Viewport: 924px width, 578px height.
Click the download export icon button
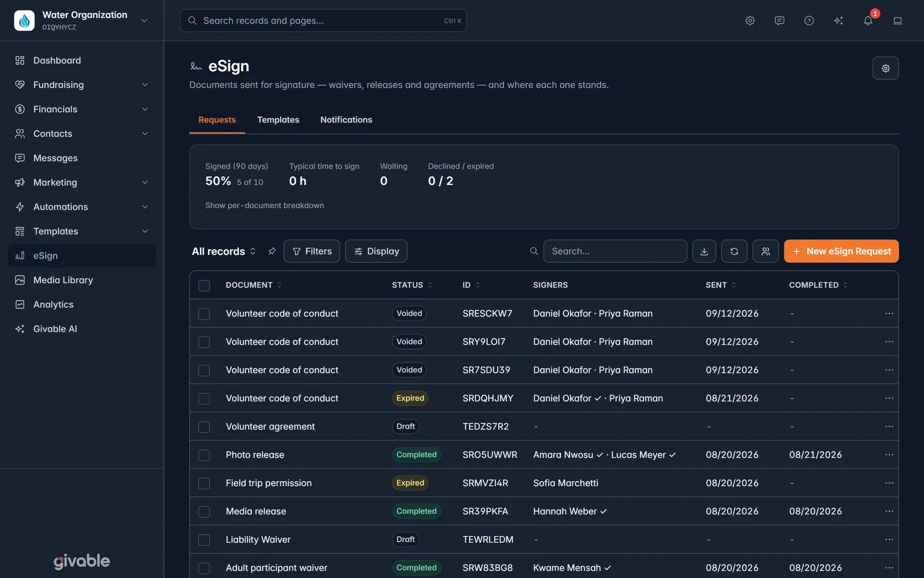click(x=704, y=251)
